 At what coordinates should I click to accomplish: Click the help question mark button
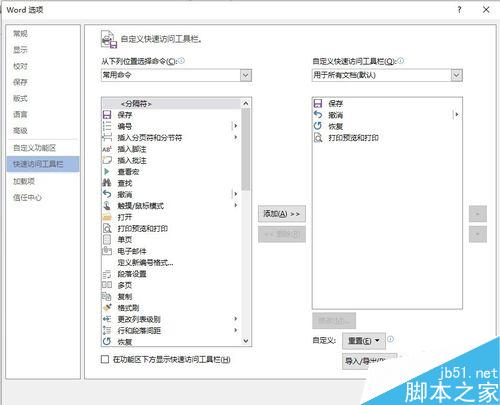tap(460, 10)
